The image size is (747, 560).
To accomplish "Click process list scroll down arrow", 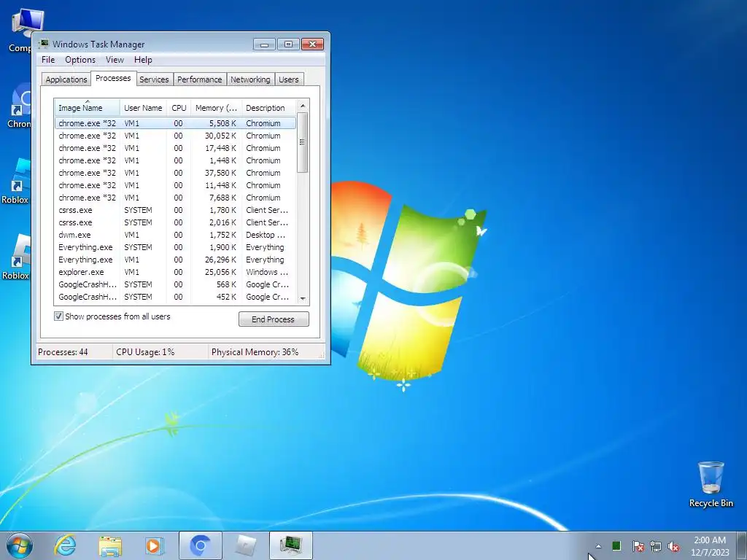I will click(x=303, y=298).
